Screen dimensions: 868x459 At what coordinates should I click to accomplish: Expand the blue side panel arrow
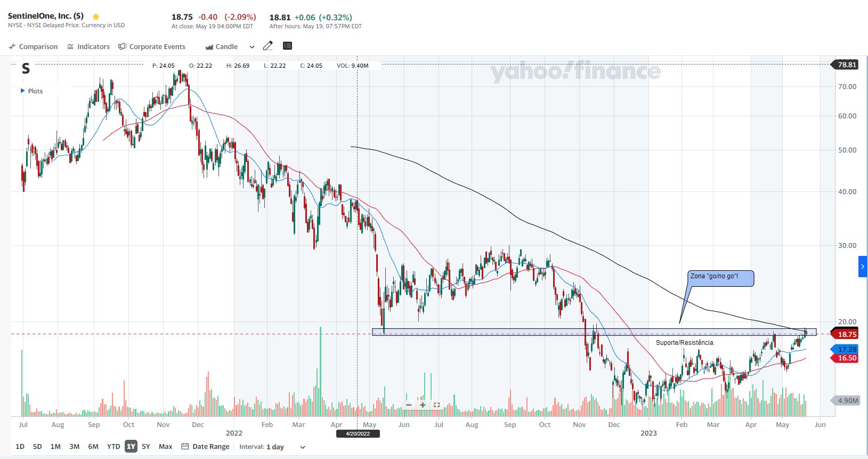click(x=863, y=267)
